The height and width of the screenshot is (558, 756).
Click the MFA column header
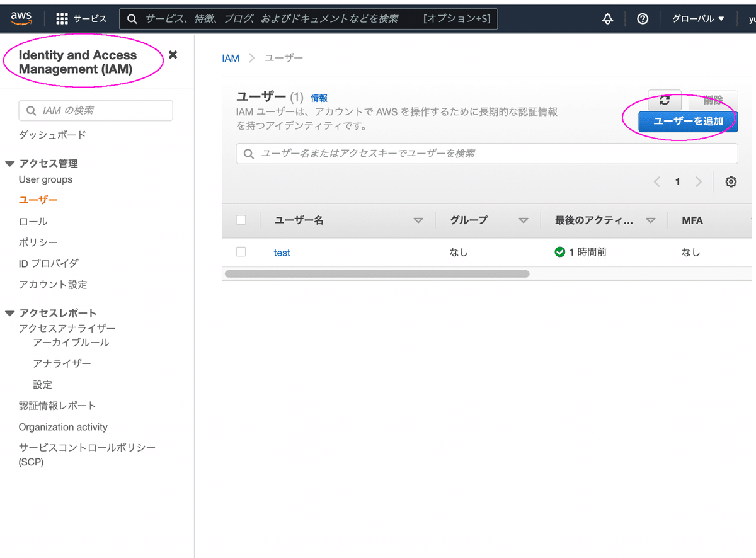click(692, 220)
